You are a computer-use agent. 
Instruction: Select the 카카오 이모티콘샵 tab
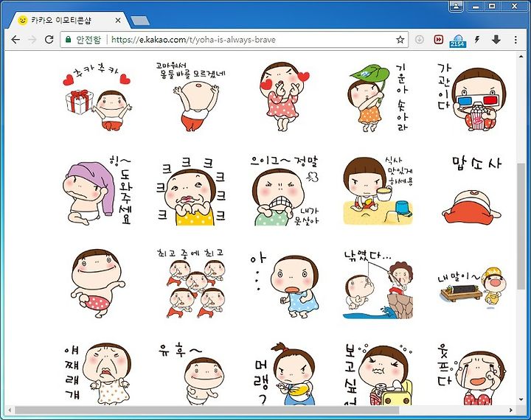(69, 21)
